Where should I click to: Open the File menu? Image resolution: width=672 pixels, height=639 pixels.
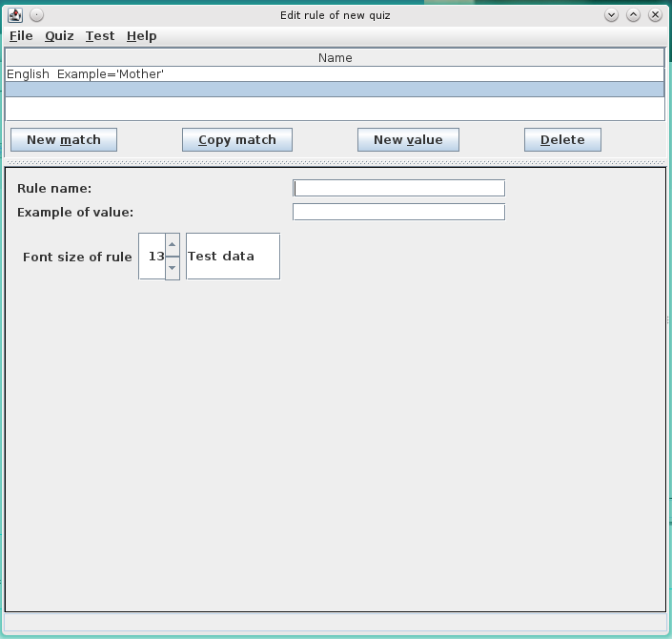pos(21,36)
